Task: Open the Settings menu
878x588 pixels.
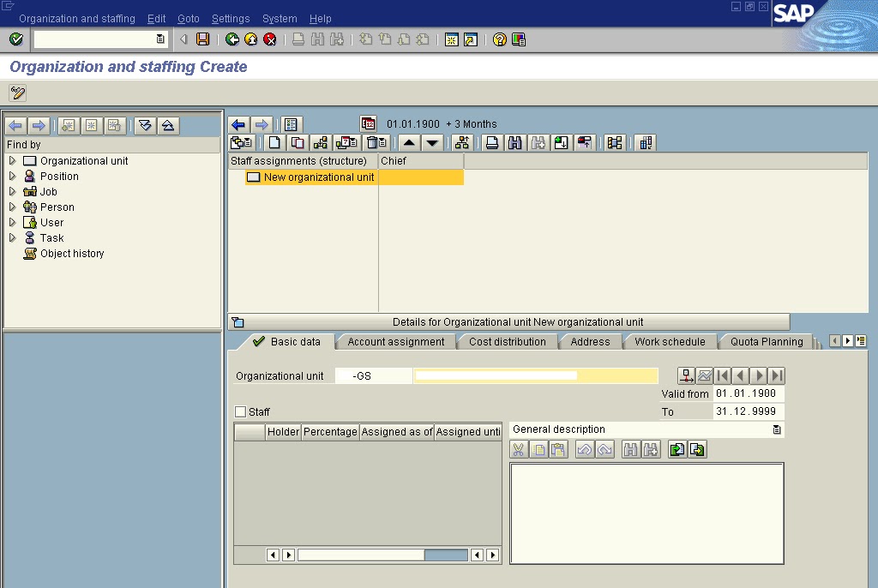Action: click(231, 19)
